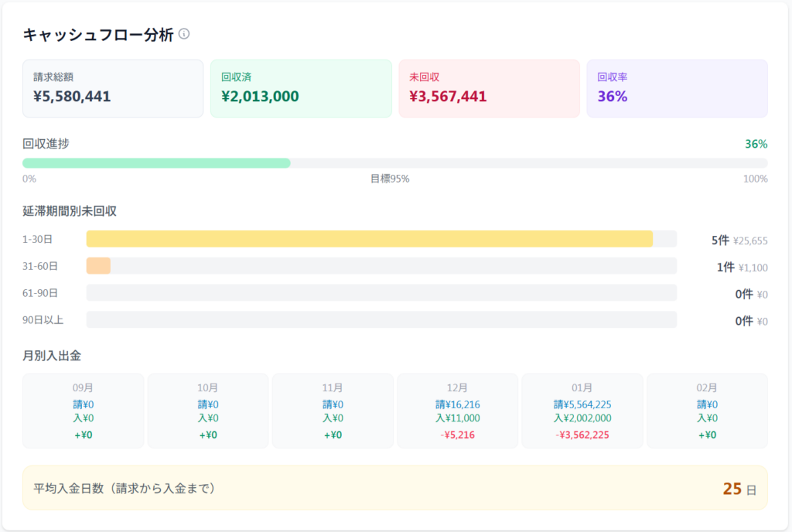The height and width of the screenshot is (532, 792).
Task: Click the empty 90日以上 bar
Action: (381, 320)
